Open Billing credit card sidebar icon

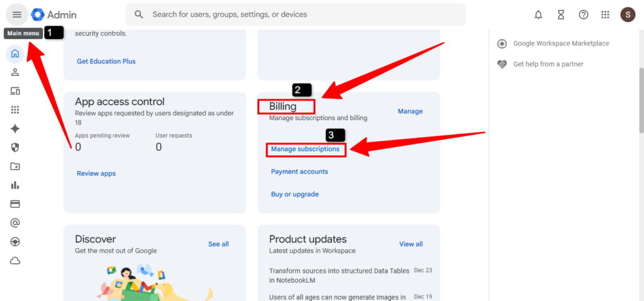[15, 204]
